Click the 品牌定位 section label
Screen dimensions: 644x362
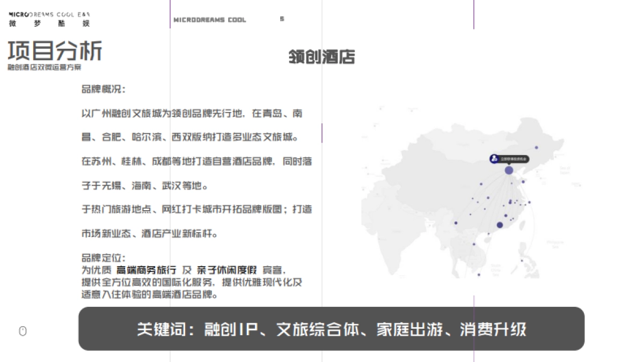(104, 258)
